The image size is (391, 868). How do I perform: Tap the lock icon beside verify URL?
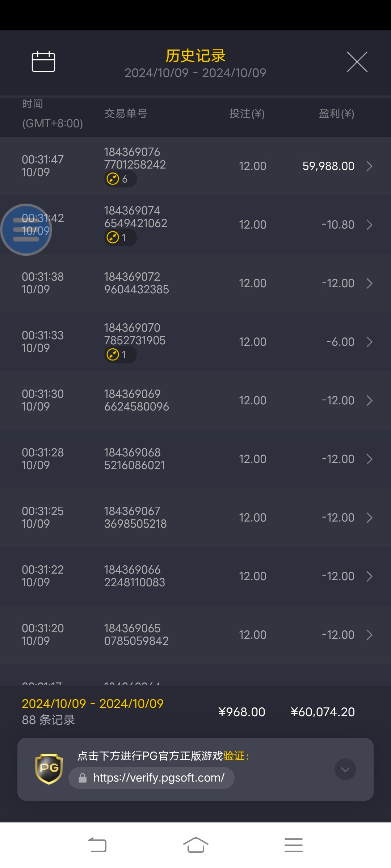click(x=83, y=778)
